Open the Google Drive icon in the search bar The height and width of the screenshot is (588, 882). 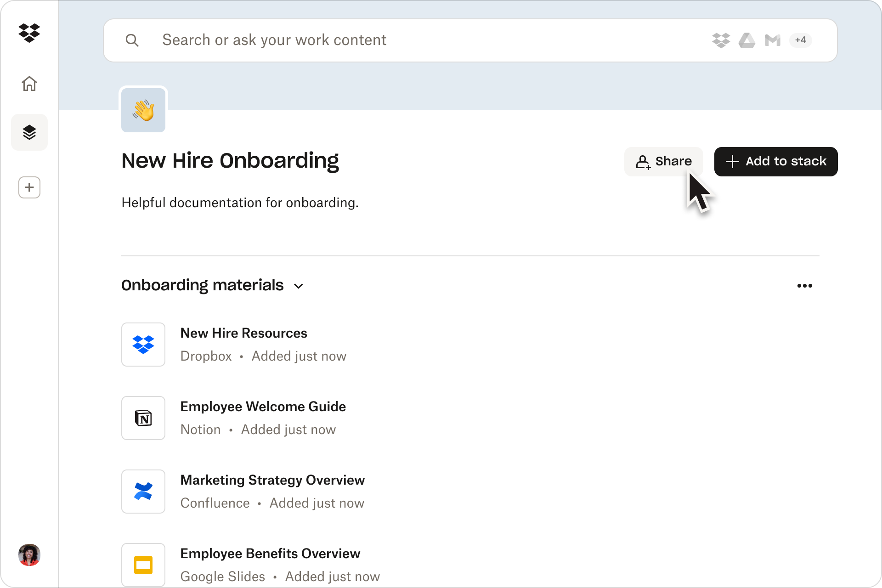coord(747,40)
